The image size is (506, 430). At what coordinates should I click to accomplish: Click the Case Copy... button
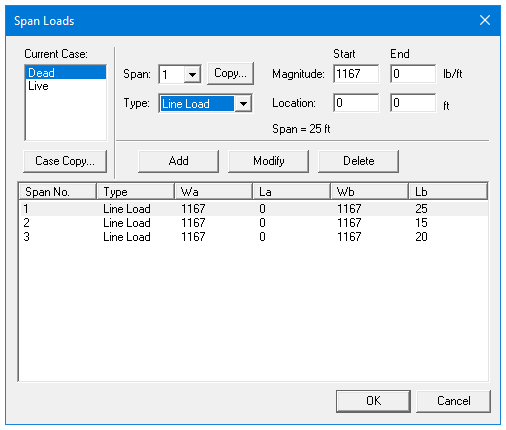coord(65,161)
